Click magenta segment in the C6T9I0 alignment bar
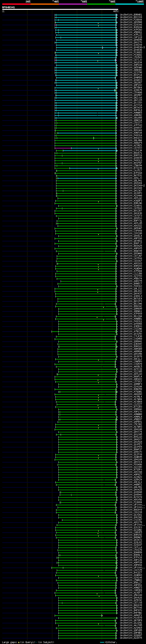Screen dimensions: 146x644 63,148
